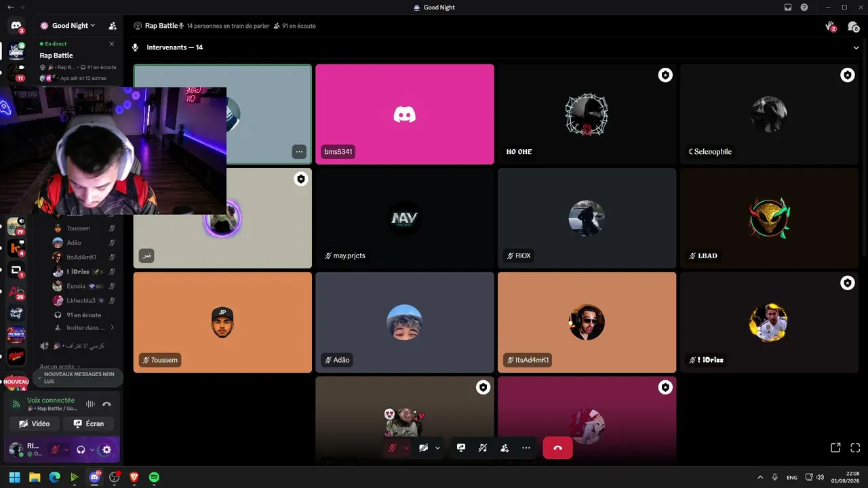Click the moderator badge on the Selenophile tile
This screenshot has width=868, height=488.
coord(848,75)
